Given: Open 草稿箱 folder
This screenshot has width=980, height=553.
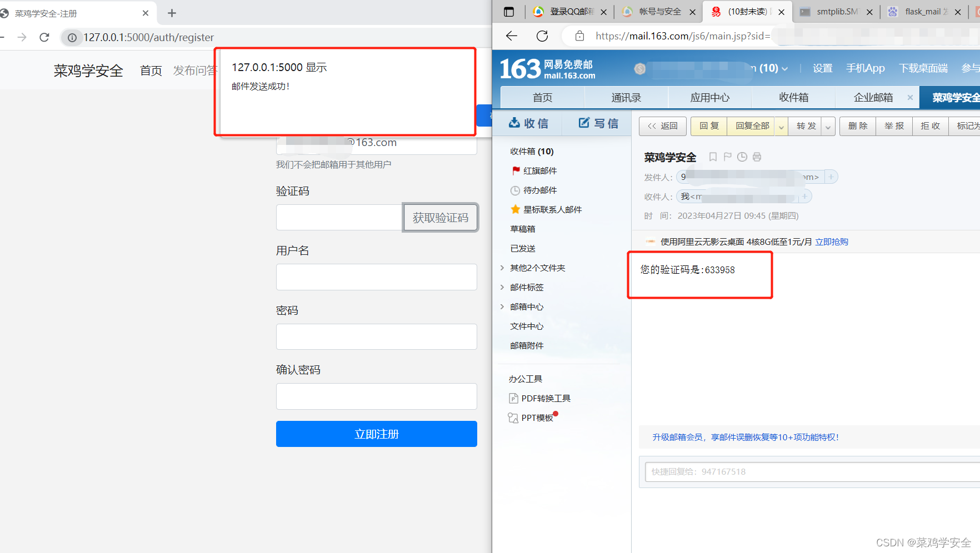Looking at the screenshot, I should pos(523,229).
